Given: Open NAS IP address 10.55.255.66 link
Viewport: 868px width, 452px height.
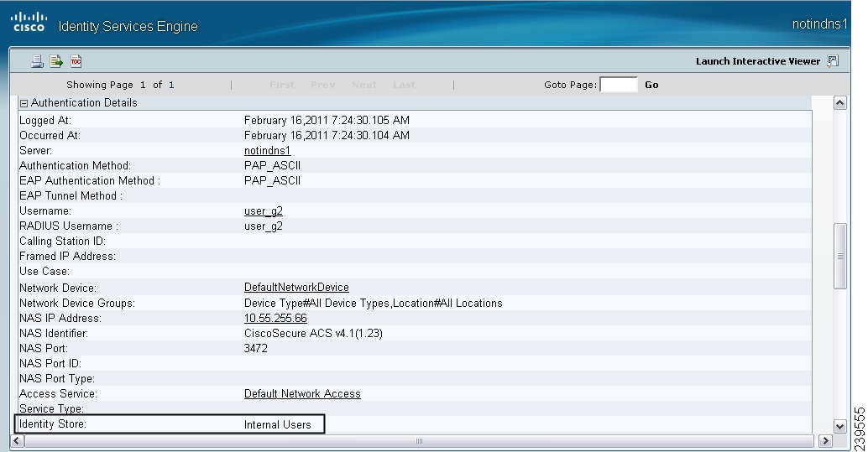Looking at the screenshot, I should 275,318.
